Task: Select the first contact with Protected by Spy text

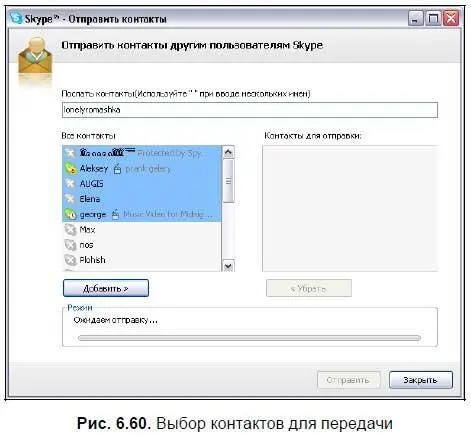Action: coord(142,153)
